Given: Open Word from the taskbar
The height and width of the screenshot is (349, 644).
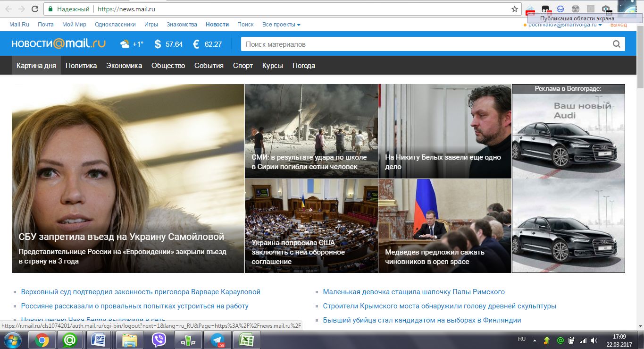Looking at the screenshot, I should (x=100, y=340).
